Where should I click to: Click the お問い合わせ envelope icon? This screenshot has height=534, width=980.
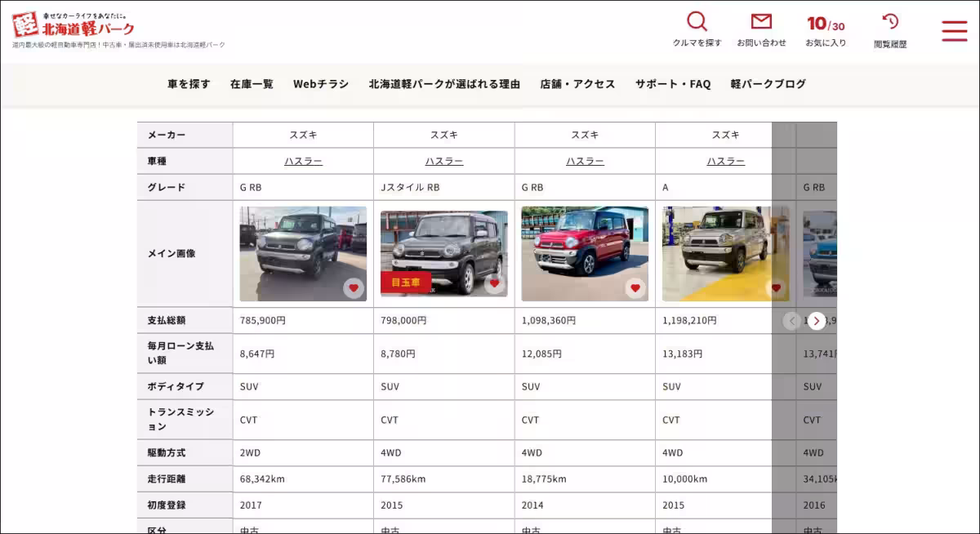coord(761,23)
